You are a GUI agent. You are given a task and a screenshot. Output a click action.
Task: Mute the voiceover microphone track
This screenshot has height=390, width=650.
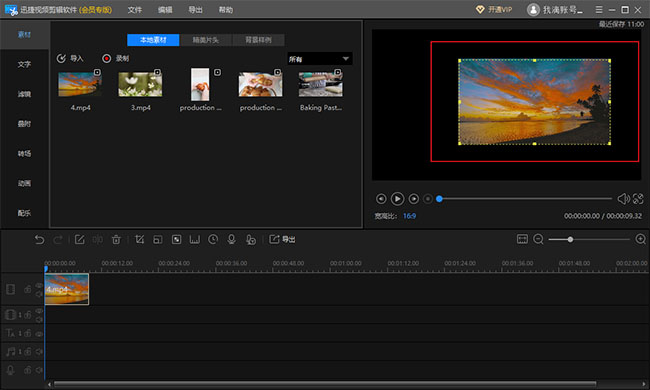coord(39,370)
